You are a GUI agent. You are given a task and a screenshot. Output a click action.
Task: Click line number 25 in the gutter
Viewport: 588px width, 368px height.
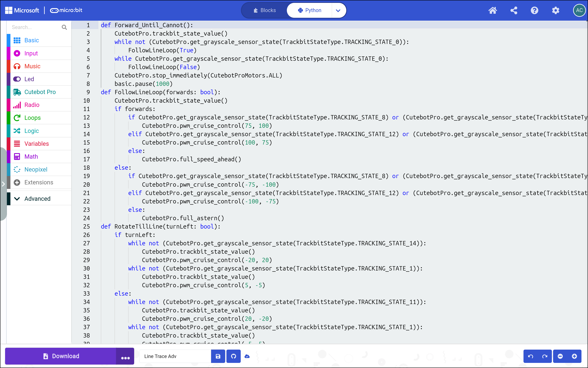[x=87, y=227]
